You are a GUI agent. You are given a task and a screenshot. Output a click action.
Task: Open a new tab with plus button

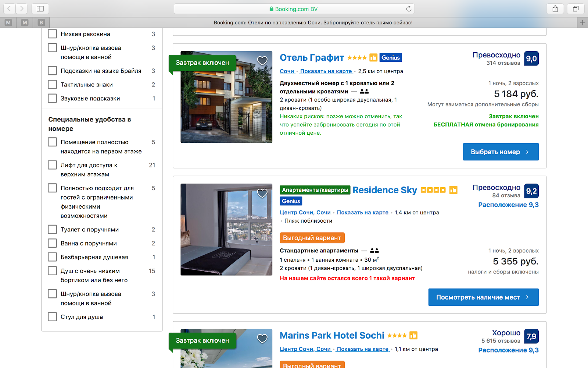click(x=582, y=23)
